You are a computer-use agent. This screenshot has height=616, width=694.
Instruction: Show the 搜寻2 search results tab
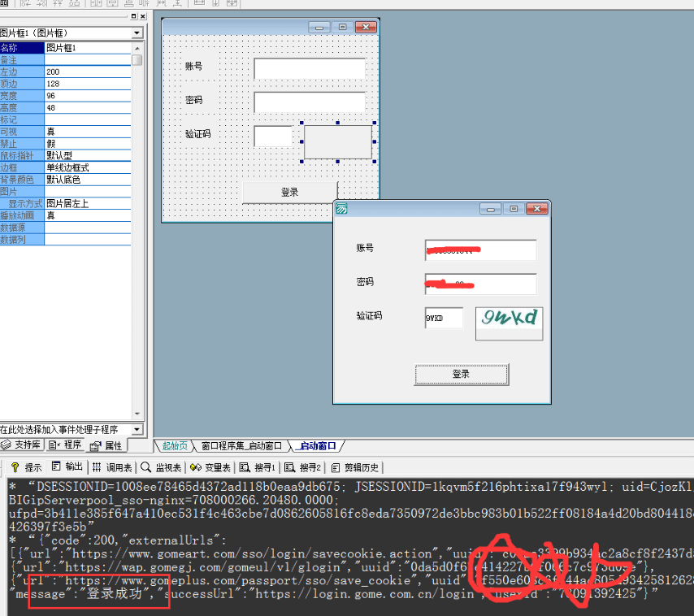pos(305,467)
